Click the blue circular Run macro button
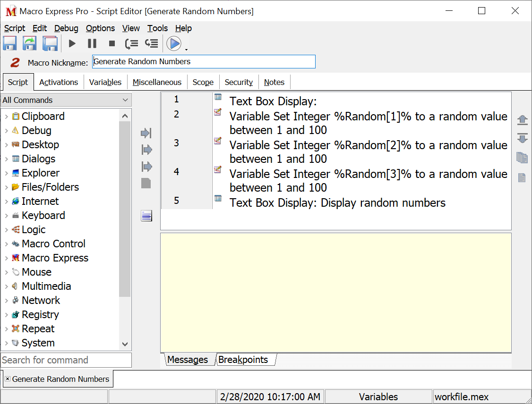 pyautogui.click(x=174, y=44)
